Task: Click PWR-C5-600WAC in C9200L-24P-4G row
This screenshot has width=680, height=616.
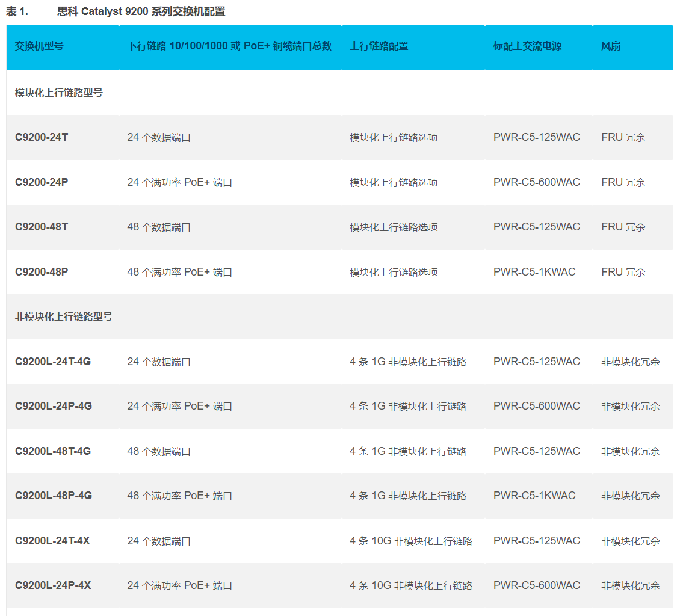Action: (x=536, y=406)
